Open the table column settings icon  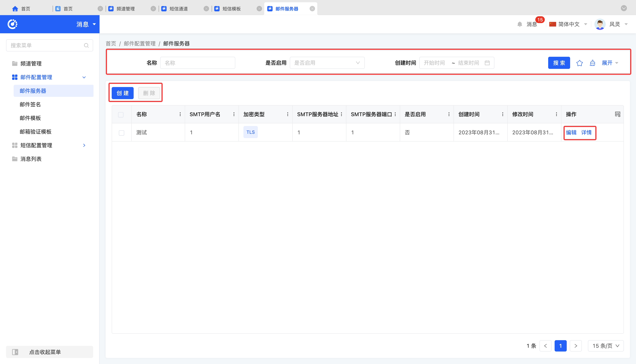point(617,114)
